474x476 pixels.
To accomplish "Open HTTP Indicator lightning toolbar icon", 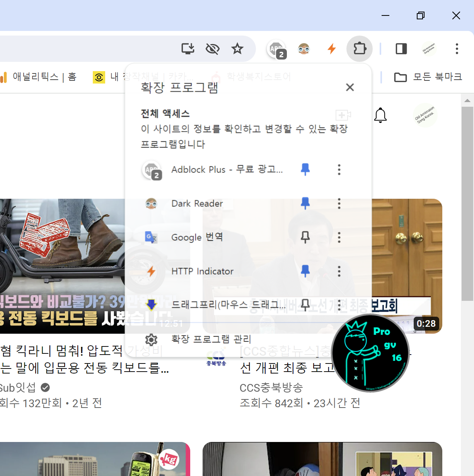I will (x=332, y=49).
